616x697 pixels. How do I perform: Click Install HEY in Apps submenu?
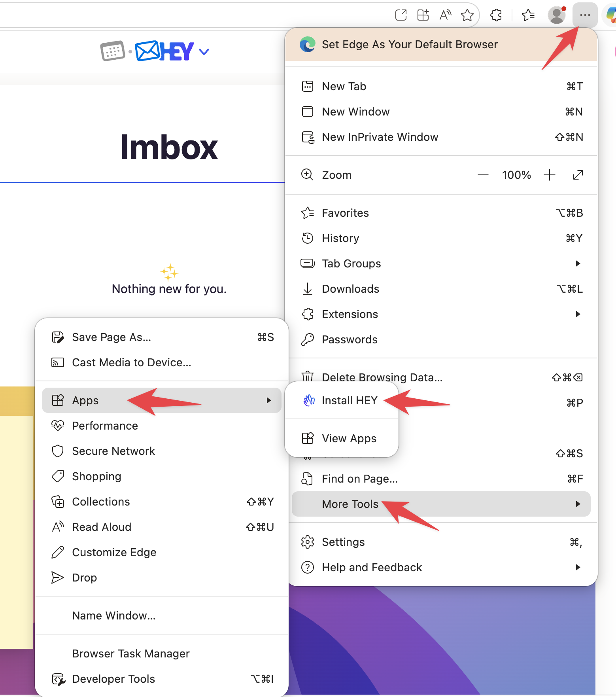click(342, 400)
